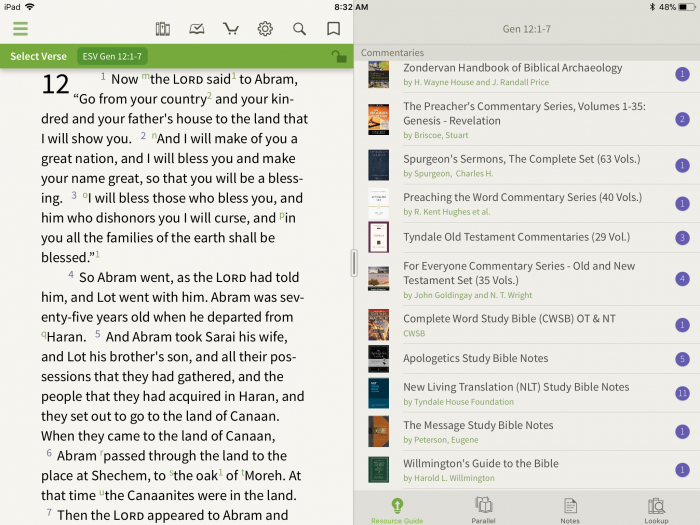Screen dimensions: 700x525
Task: Open settings gear icon
Action: (265, 29)
